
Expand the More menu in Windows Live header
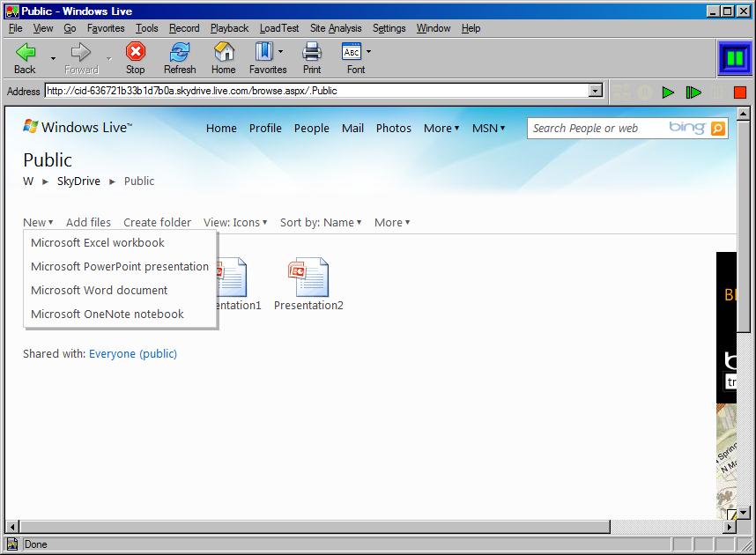(x=441, y=129)
